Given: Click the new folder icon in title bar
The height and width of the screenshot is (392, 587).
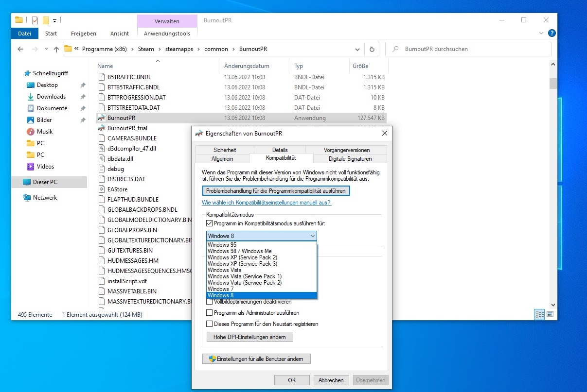Looking at the screenshot, I should tap(46, 20).
